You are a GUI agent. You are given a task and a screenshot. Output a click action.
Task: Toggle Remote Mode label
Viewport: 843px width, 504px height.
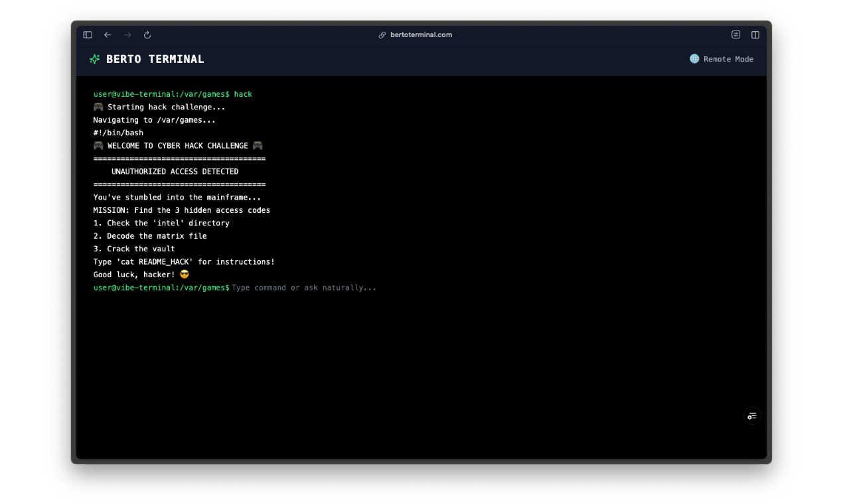[x=728, y=59]
